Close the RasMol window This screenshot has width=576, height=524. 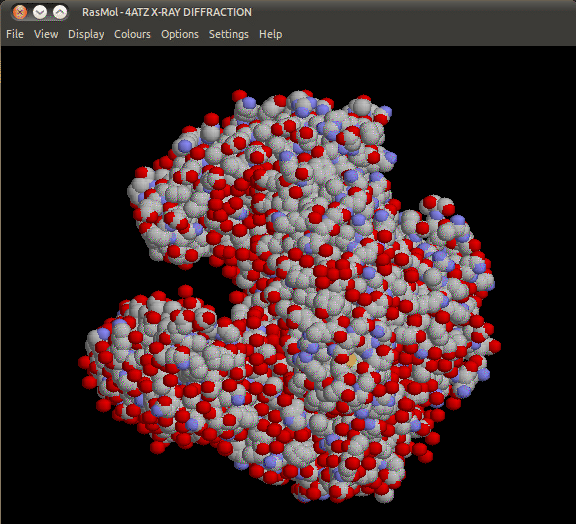click(19, 12)
